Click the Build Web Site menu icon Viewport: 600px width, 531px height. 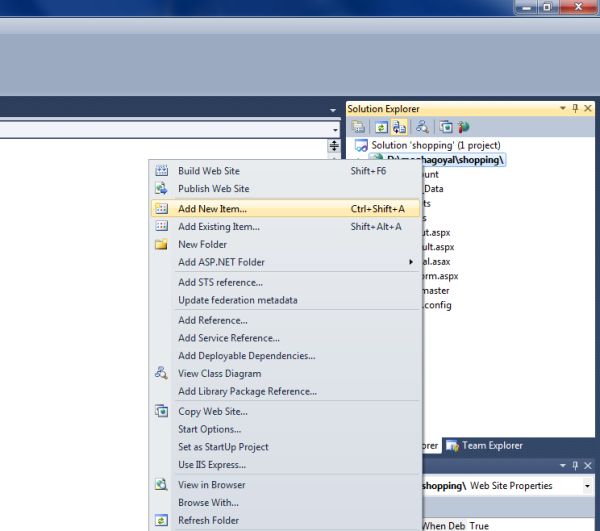(161, 171)
